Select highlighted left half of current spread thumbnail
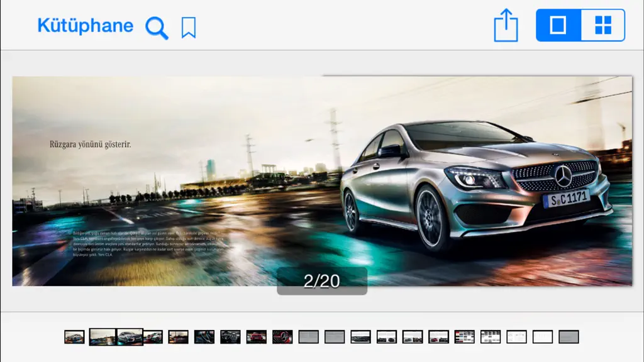This screenshot has height=362, width=644. (x=103, y=337)
